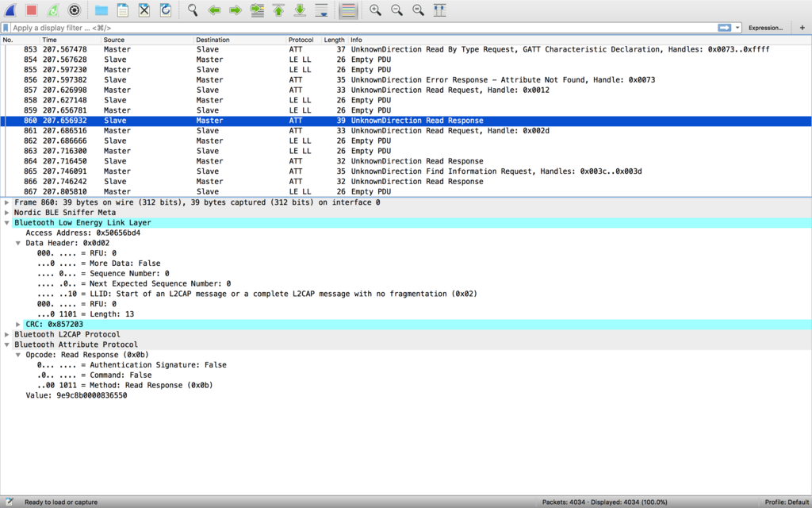Sort packets by Destination column header
The height and width of the screenshot is (508, 812).
(240, 40)
